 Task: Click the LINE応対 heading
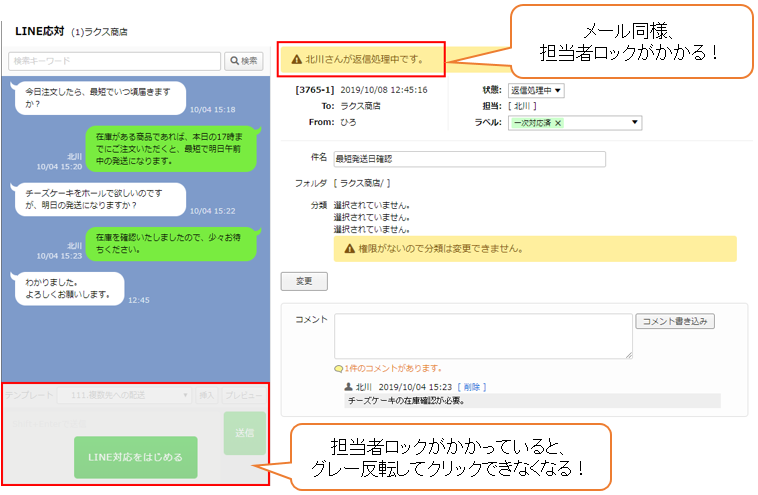pyautogui.click(x=40, y=31)
